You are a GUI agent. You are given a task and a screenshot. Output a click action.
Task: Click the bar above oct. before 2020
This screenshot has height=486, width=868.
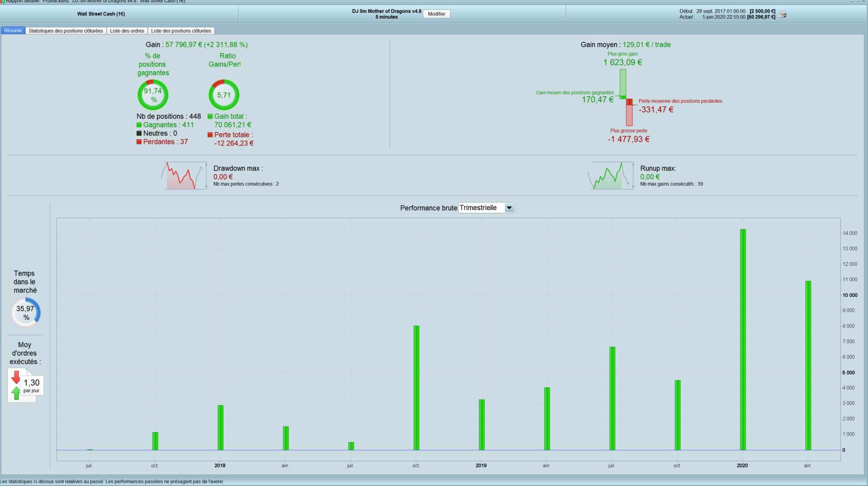pos(678,415)
